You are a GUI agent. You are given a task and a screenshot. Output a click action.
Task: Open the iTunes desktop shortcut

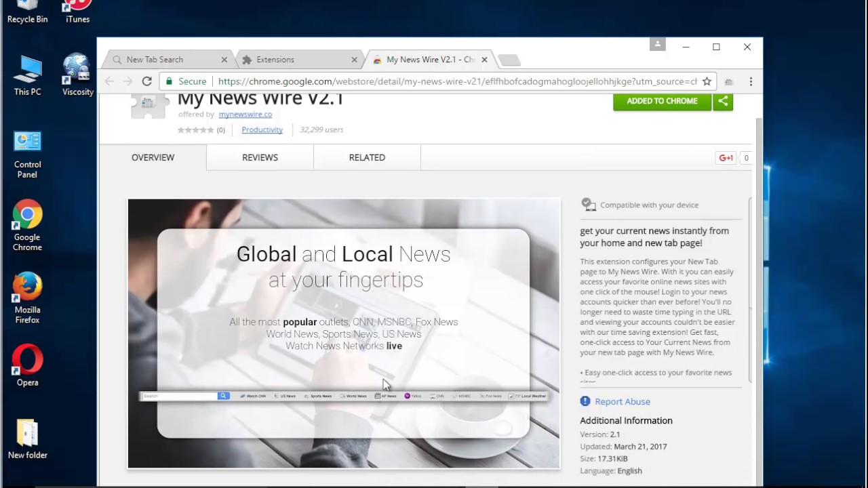pyautogui.click(x=77, y=12)
